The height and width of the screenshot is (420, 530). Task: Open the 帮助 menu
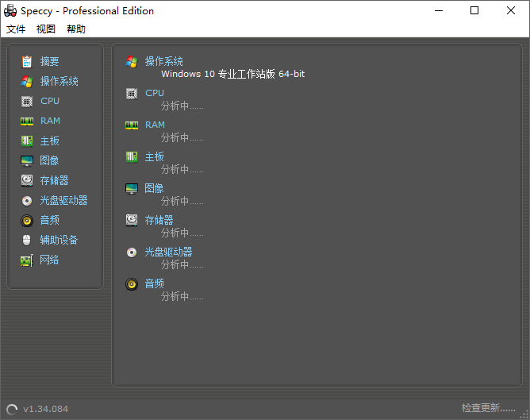76,29
